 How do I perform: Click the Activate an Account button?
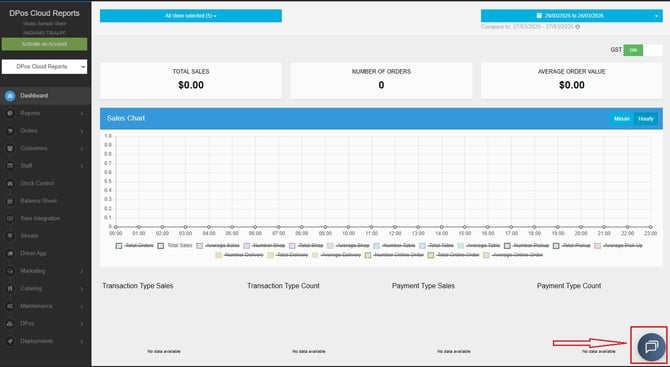click(x=44, y=44)
